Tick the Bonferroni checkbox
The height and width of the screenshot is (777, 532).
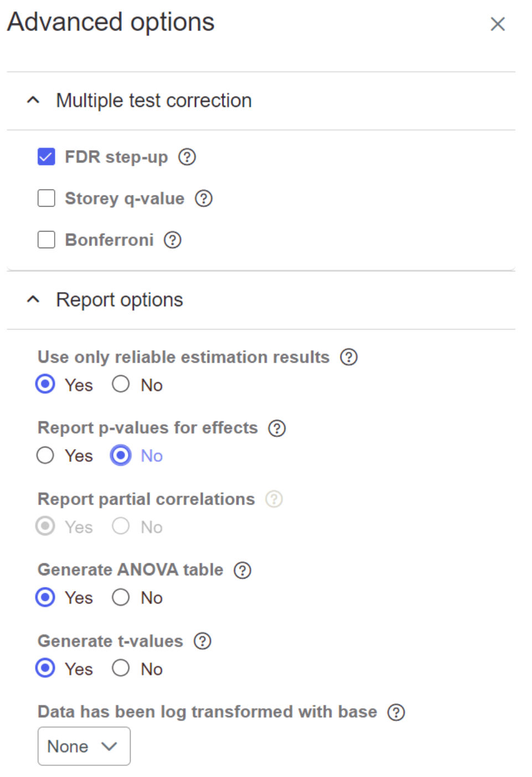click(47, 240)
